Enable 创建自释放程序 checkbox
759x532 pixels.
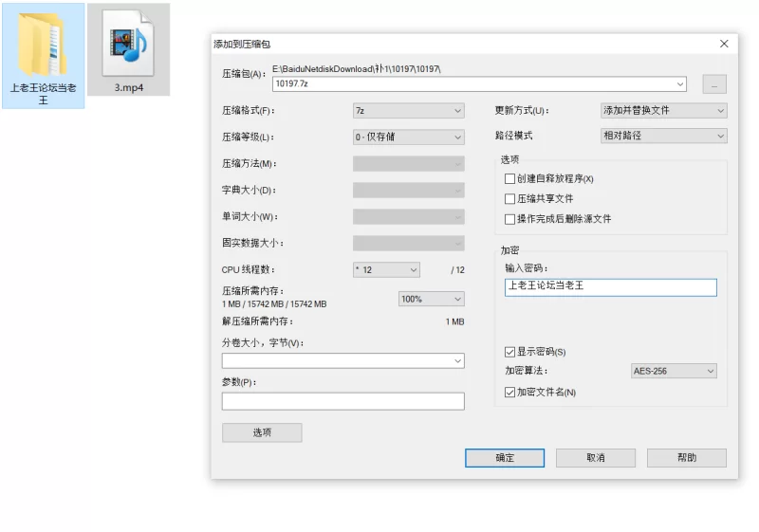pos(510,178)
